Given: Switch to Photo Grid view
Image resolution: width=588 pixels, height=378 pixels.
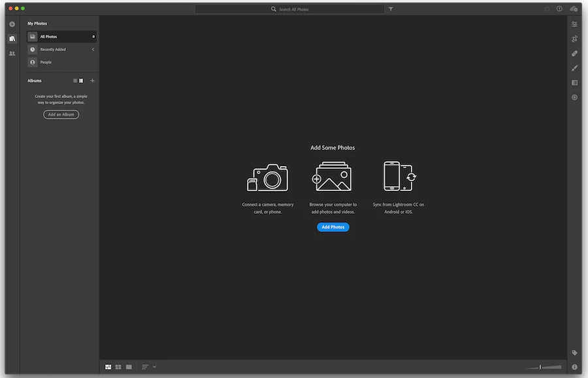Looking at the screenshot, I should (x=108, y=367).
